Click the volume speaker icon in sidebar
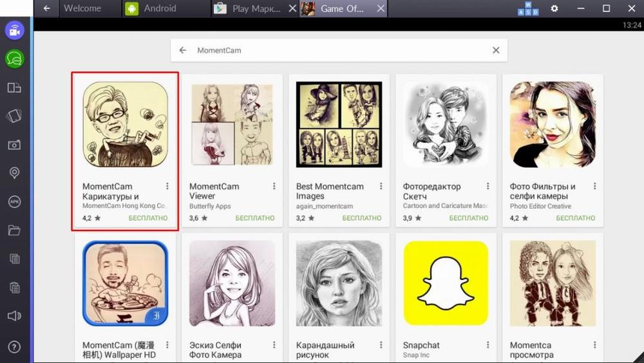This screenshot has width=644, height=363. 14,316
